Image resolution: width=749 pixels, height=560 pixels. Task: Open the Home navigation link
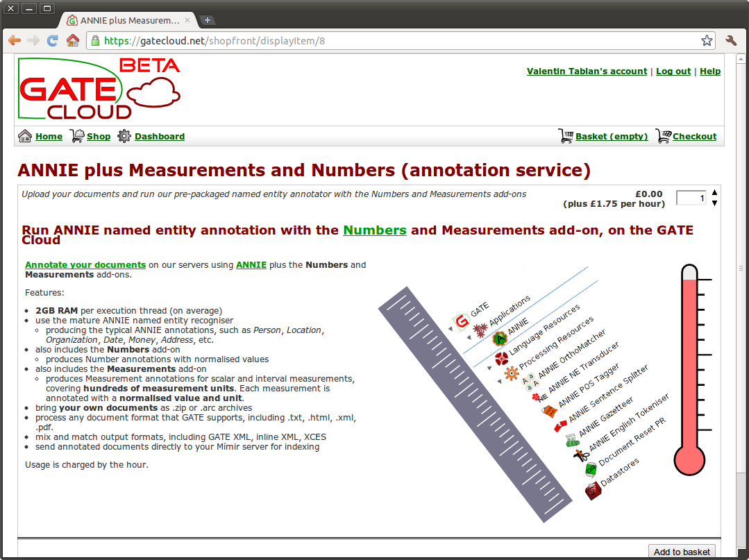pyautogui.click(x=49, y=137)
